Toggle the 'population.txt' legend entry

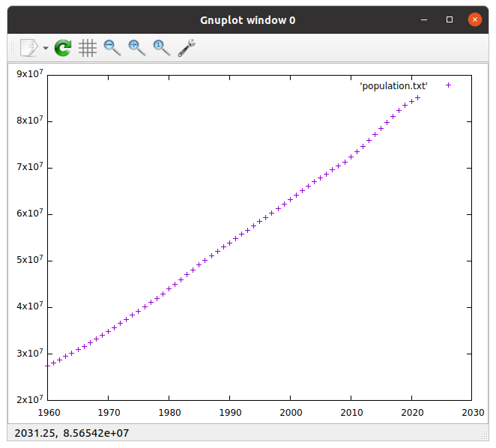click(x=393, y=85)
